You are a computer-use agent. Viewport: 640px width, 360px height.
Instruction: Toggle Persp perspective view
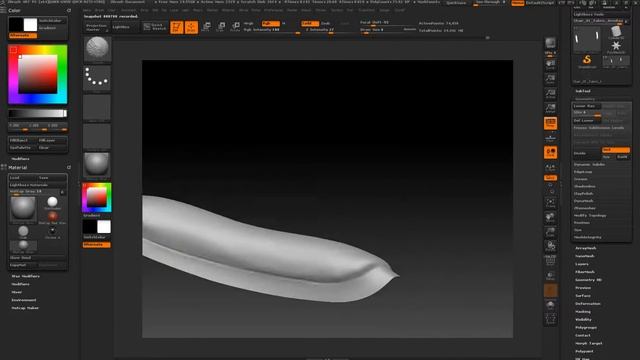point(550,123)
